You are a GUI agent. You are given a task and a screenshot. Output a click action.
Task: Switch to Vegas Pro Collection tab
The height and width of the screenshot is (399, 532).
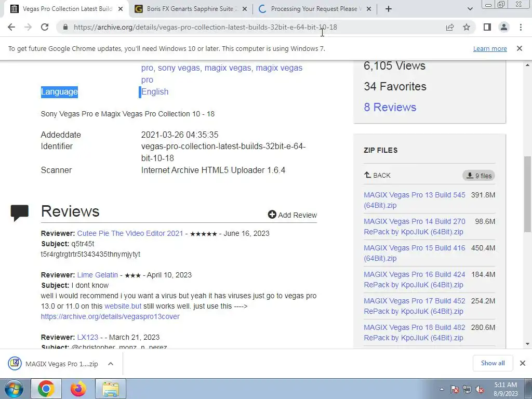click(x=66, y=9)
